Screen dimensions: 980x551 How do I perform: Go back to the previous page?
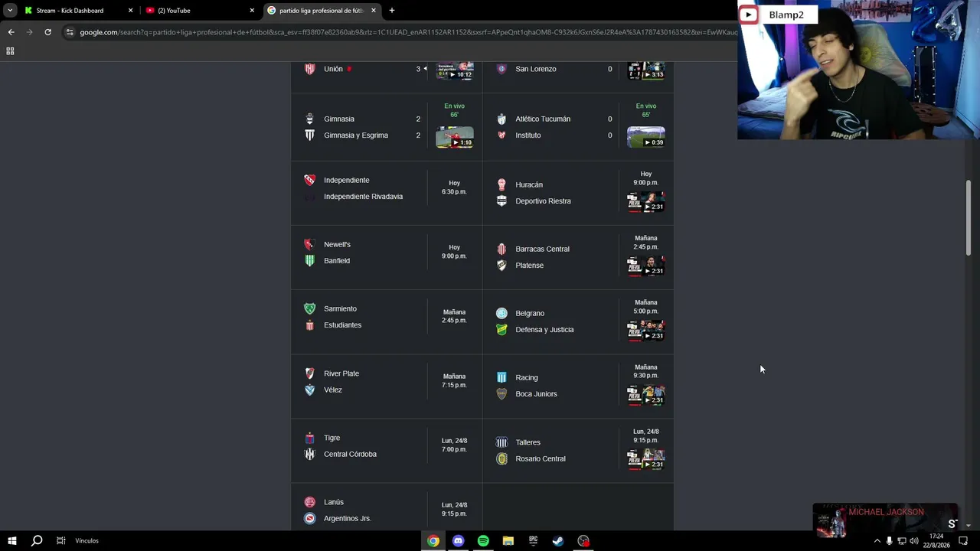[11, 32]
